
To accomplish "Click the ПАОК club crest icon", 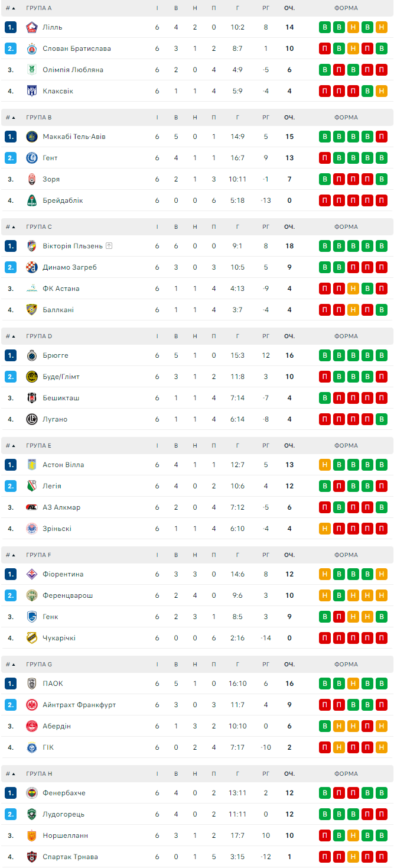I will point(32,684).
